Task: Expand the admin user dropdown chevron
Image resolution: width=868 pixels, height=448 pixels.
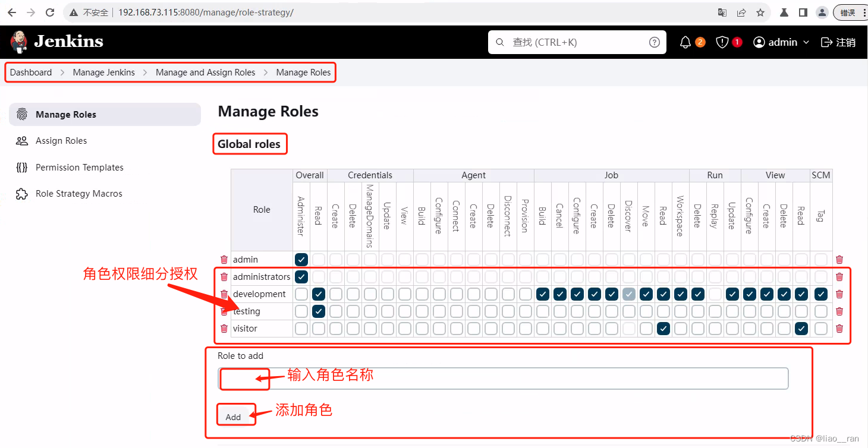Action: click(x=806, y=42)
